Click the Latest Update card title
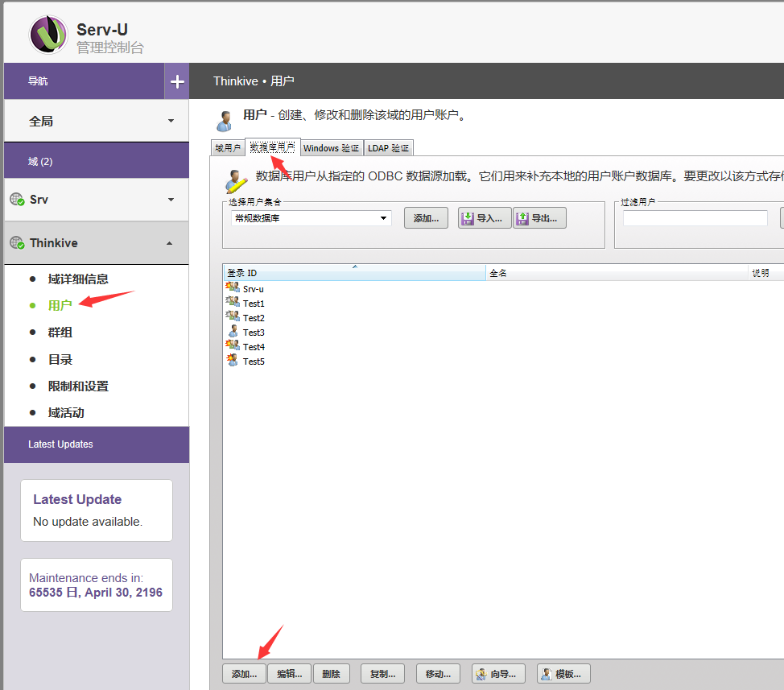The width and height of the screenshot is (784, 690). pyautogui.click(x=77, y=499)
